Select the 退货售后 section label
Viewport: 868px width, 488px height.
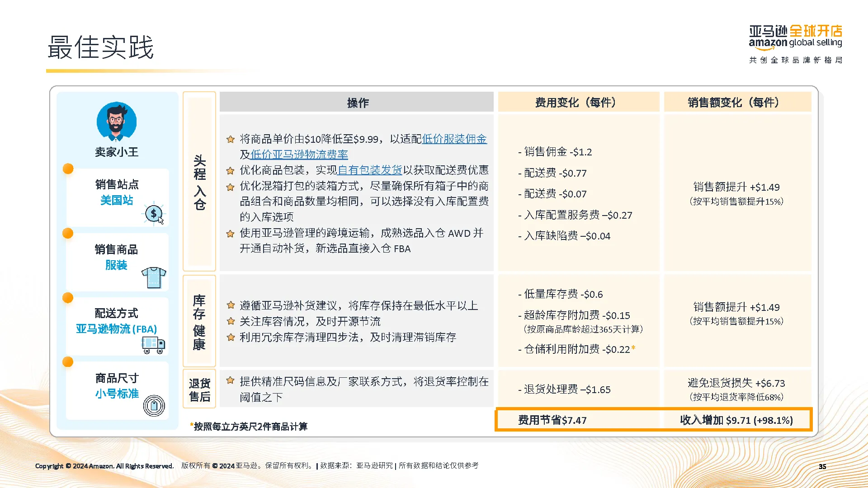point(199,389)
